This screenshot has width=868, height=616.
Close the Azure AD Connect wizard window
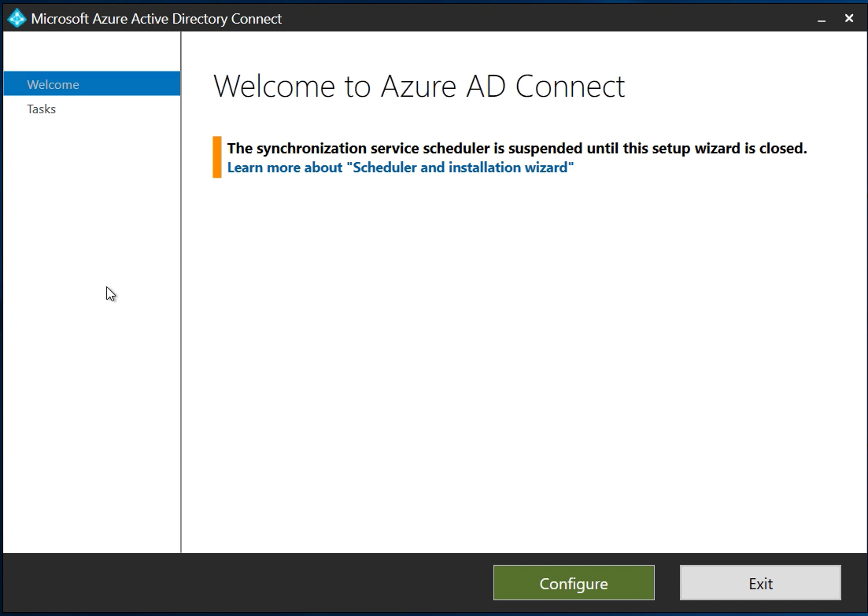point(849,18)
